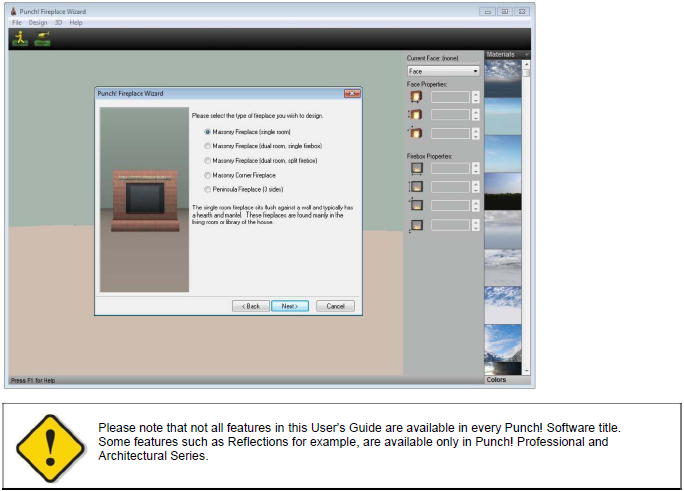Open the Help menu
Screen dimensions: 684x491
click(x=76, y=23)
